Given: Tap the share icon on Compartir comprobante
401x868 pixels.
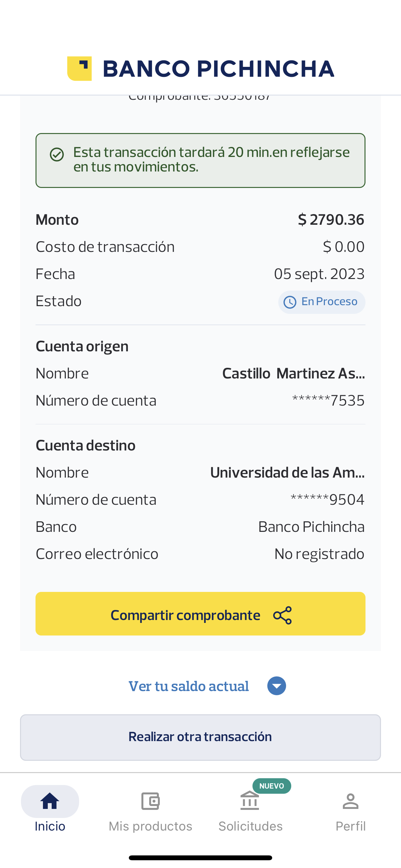Looking at the screenshot, I should click(x=283, y=615).
